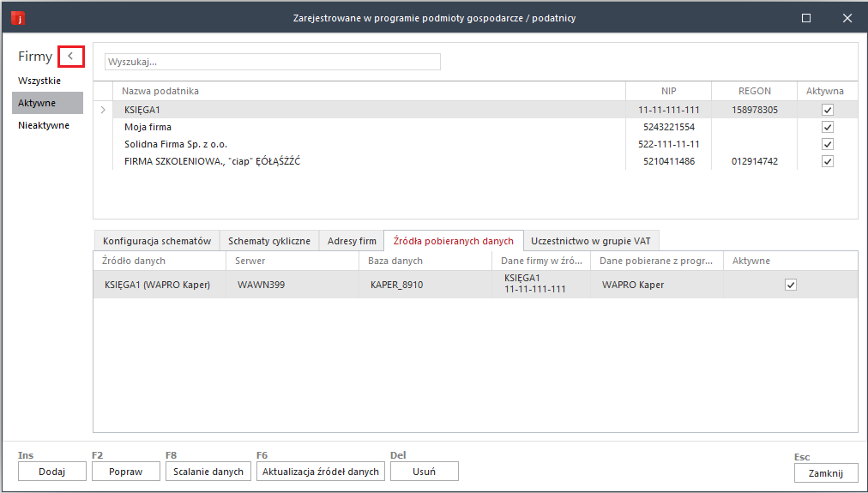Open the Adresy firm tab
This screenshot has width=868, height=493.
(352, 241)
